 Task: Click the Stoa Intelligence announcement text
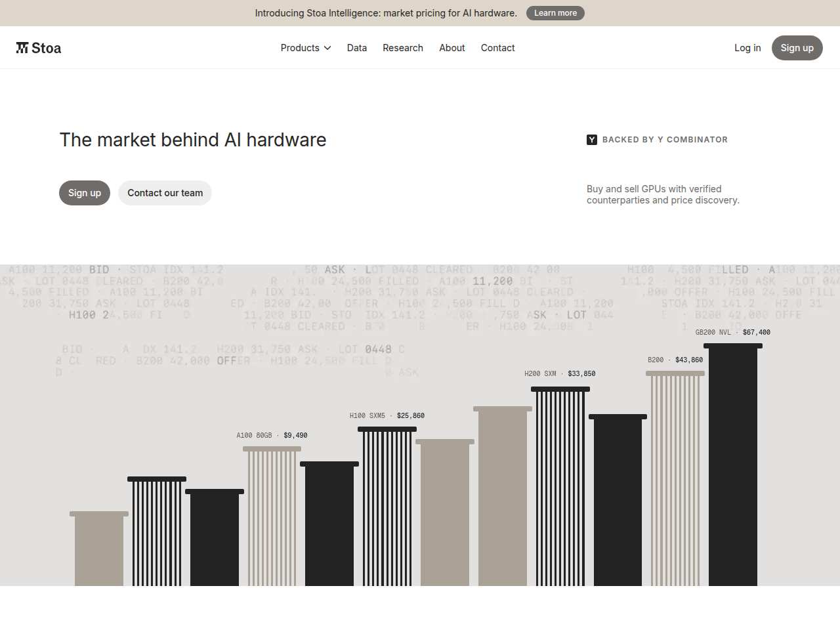coord(386,13)
